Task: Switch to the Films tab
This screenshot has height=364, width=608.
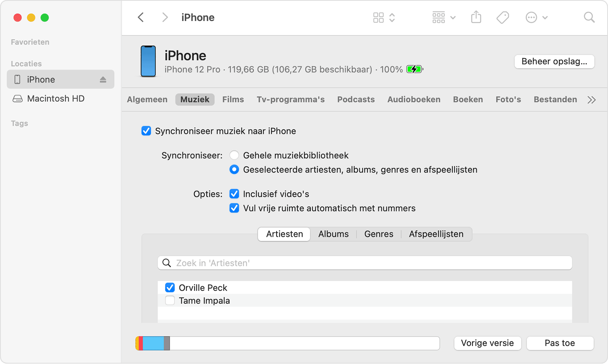Action: pyautogui.click(x=233, y=99)
